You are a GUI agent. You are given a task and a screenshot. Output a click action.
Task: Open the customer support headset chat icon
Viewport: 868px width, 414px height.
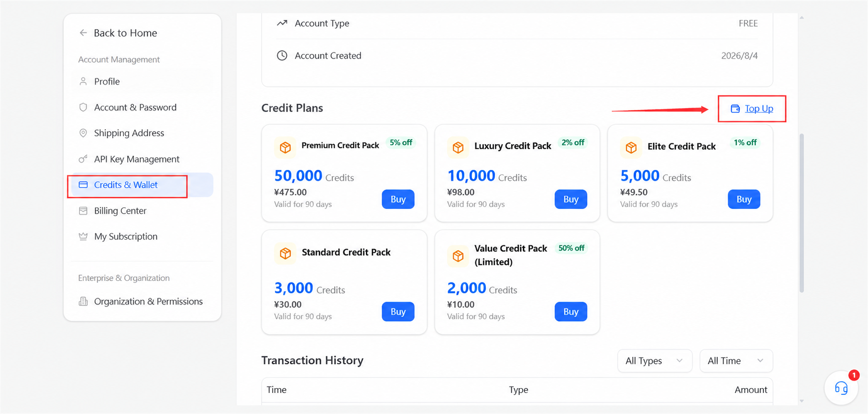tap(841, 388)
